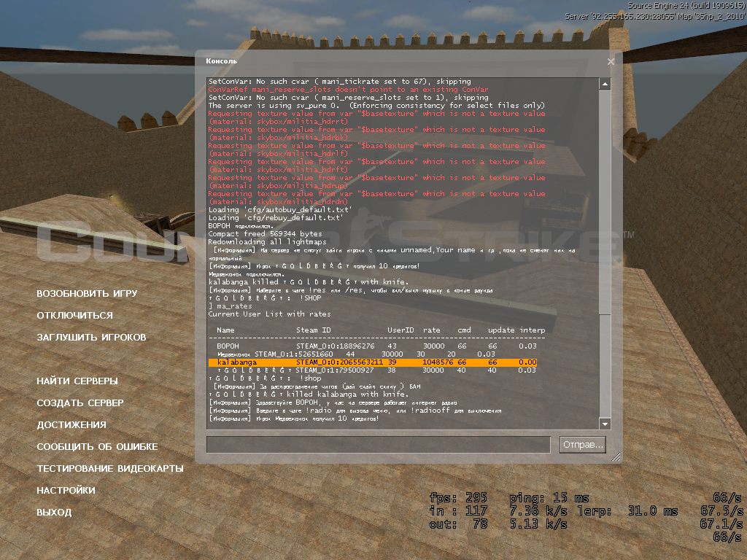Click the ping: 15 ms readout
This screenshot has height=560, width=747.
pos(549,498)
